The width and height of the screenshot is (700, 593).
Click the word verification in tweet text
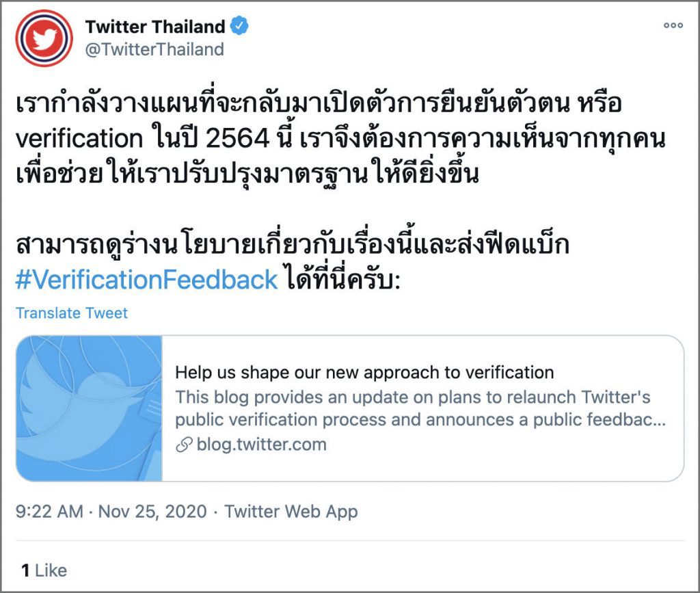click(79, 138)
